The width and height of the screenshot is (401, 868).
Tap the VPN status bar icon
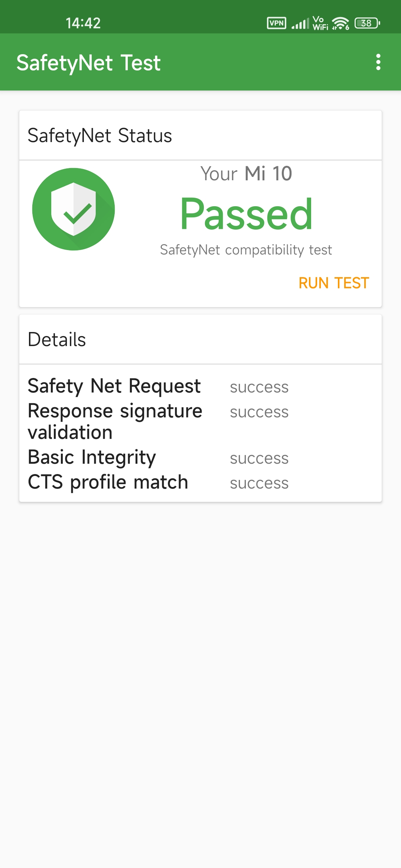click(x=276, y=23)
